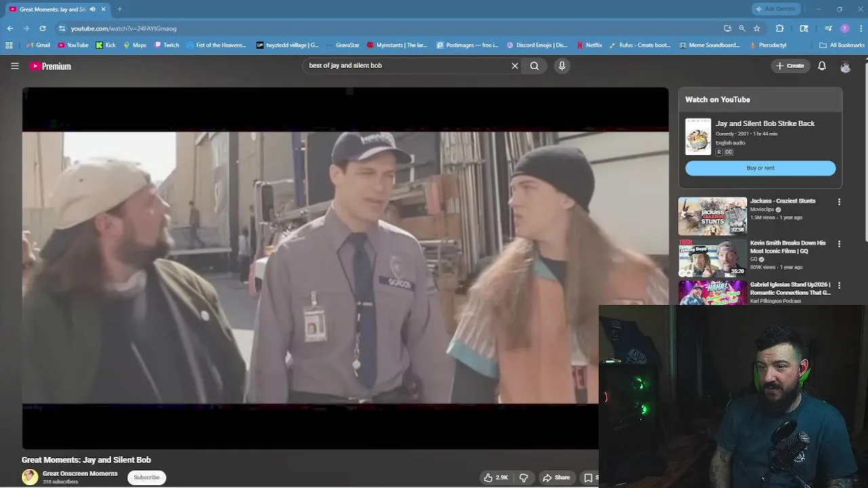Image resolution: width=868 pixels, height=488 pixels.
Task: Mute the tab via speaker icon
Action: click(x=92, y=9)
